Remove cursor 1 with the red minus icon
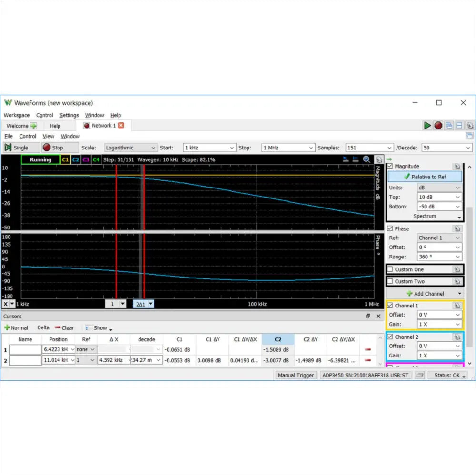476x476 pixels. click(367, 350)
